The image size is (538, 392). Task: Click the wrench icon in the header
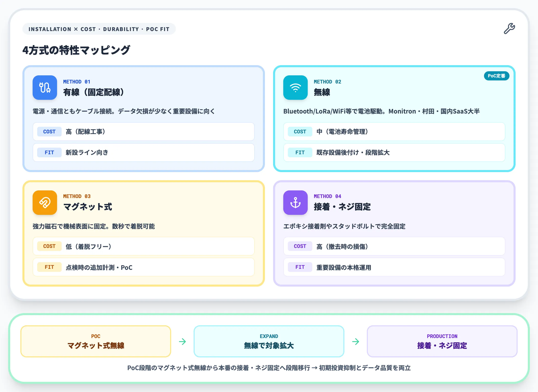click(509, 29)
